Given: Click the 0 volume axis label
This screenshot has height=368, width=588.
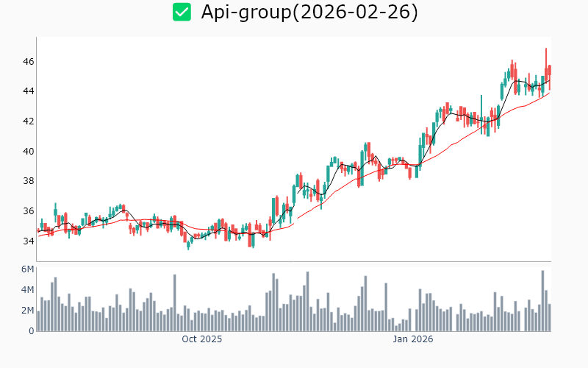Looking at the screenshot, I should tap(31, 331).
